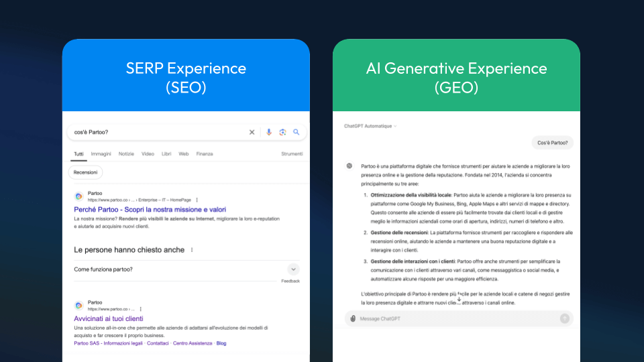Open the three-dot menu beside the second Partoo result
644x362 pixels.
(x=140, y=309)
